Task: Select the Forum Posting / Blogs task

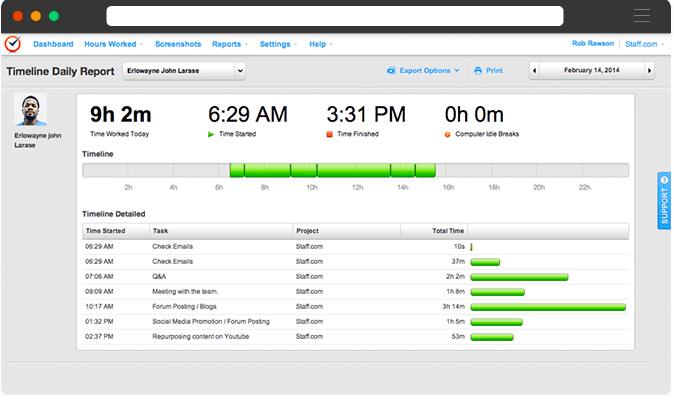Action: tap(184, 307)
